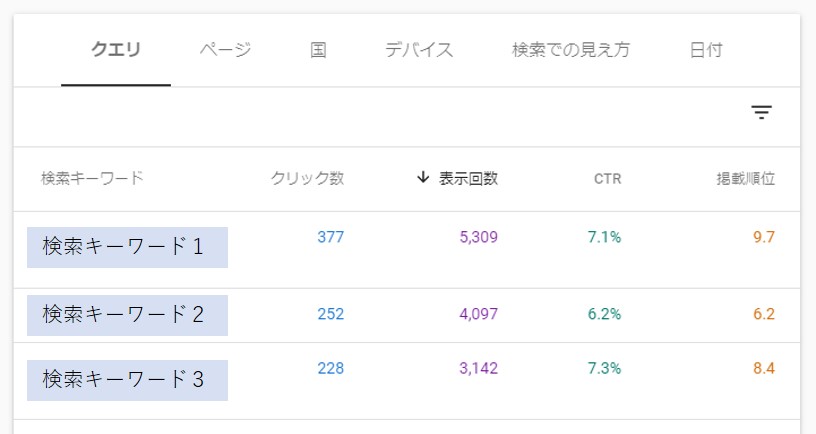Viewport: 816px width, 434px height.
Task: Sort by the CTR column header
Action: pos(607,179)
